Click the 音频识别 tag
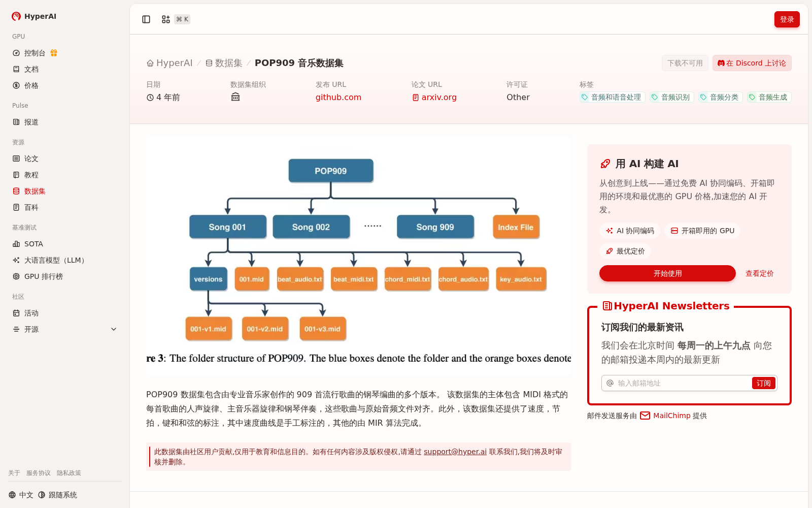The image size is (812, 508). pos(672,97)
